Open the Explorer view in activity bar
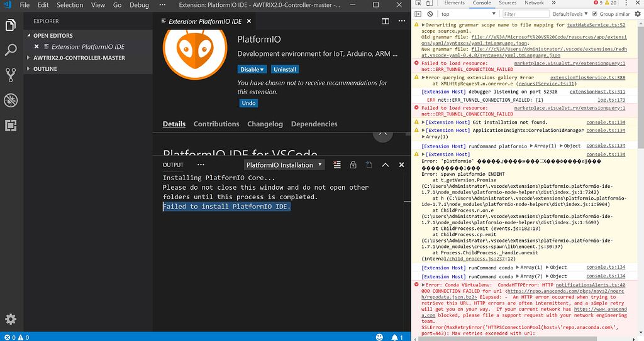644x341 pixels. [11, 25]
